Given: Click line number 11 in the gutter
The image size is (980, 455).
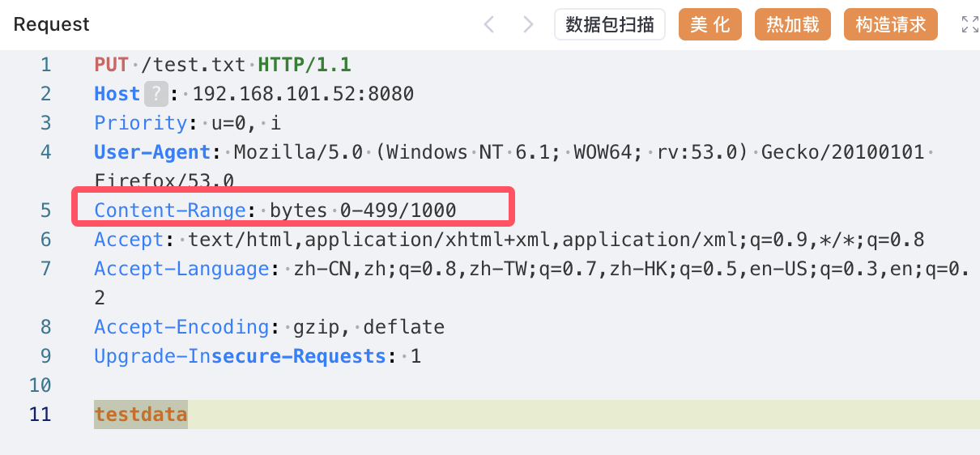Looking at the screenshot, I should pyautogui.click(x=40, y=415).
